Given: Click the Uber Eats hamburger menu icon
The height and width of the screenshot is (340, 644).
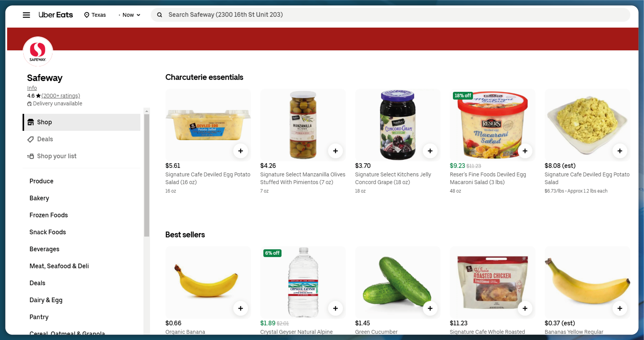Looking at the screenshot, I should 26,14.
